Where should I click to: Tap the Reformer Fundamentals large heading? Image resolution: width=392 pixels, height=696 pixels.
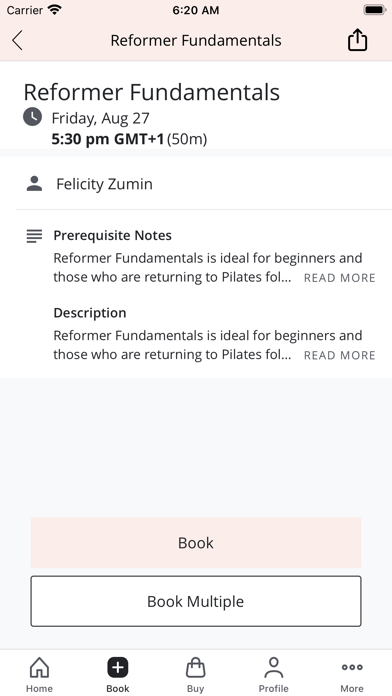point(152,92)
